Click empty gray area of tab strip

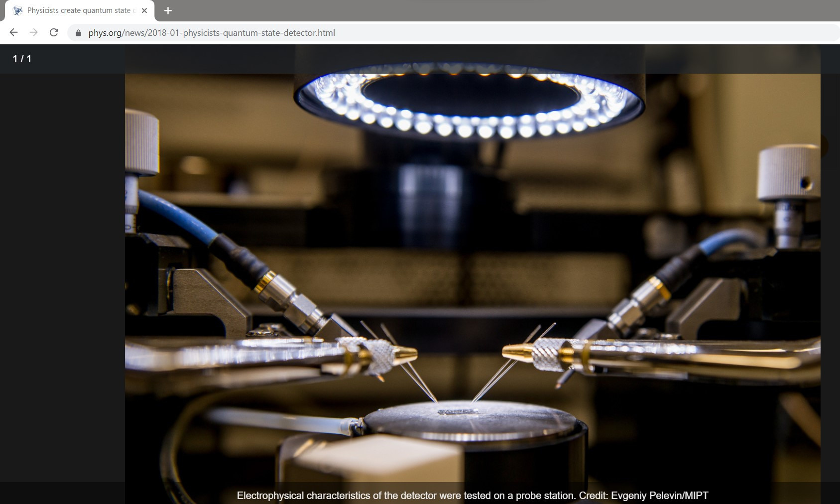pos(498,10)
